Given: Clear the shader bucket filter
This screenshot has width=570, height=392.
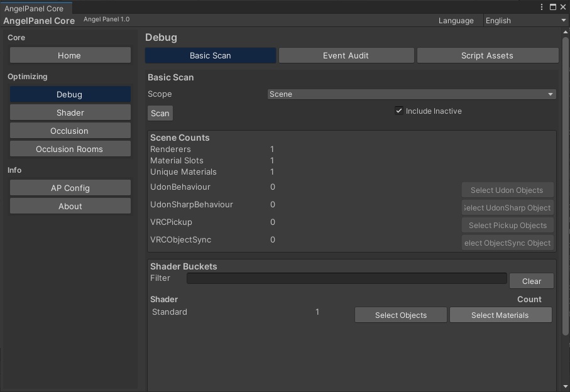Looking at the screenshot, I should (531, 281).
